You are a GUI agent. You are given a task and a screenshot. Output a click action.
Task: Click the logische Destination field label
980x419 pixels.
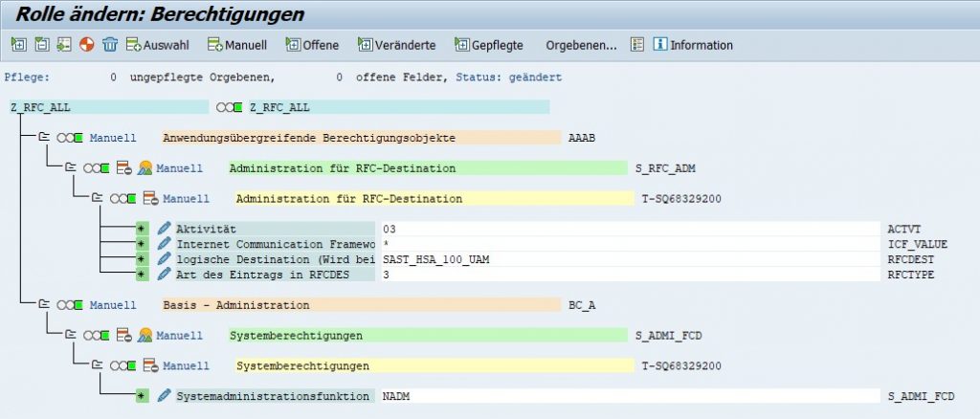[275, 259]
